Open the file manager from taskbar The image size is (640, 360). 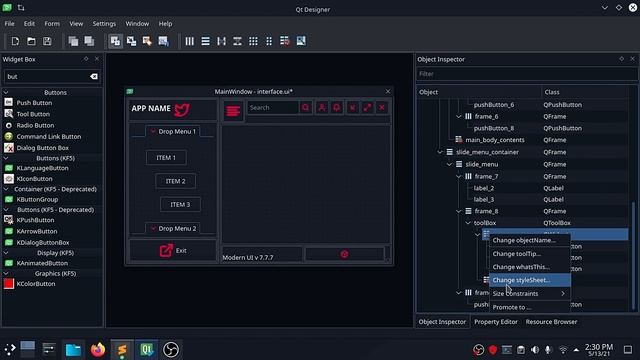(x=73, y=350)
